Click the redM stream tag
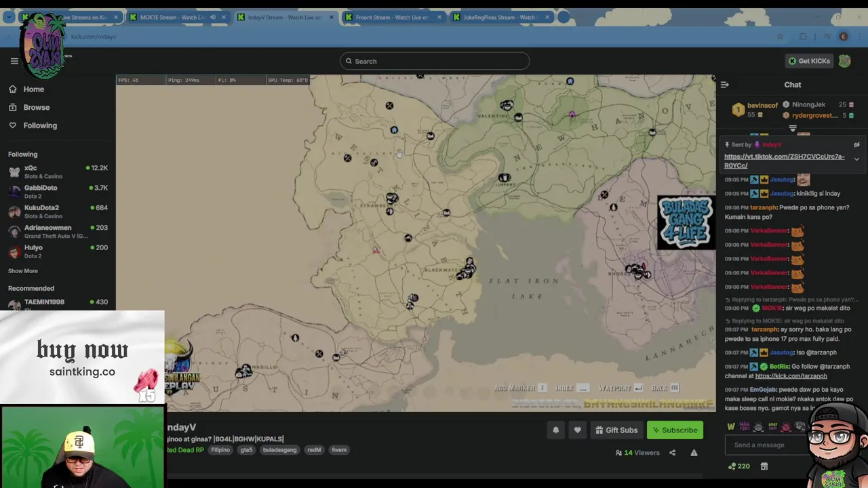Screen dimensions: 868x488 (314, 450)
